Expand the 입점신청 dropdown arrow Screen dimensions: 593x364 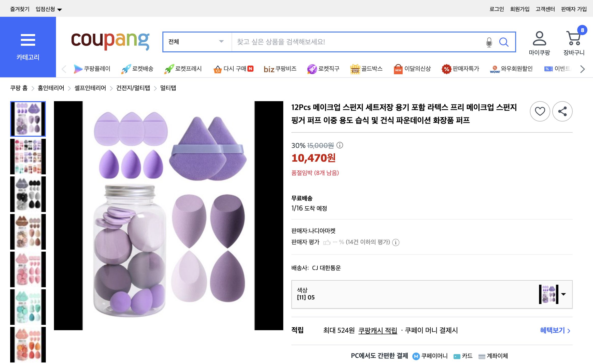point(60,9)
